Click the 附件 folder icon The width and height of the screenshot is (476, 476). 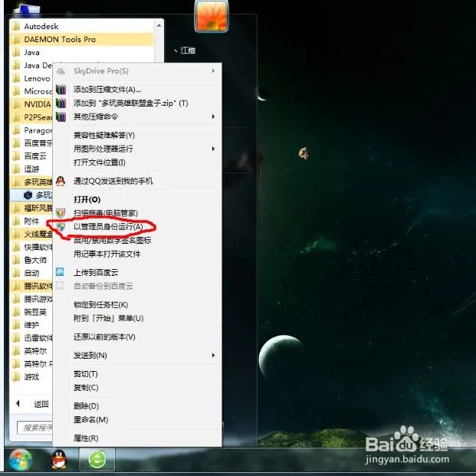pyautogui.click(x=16, y=221)
